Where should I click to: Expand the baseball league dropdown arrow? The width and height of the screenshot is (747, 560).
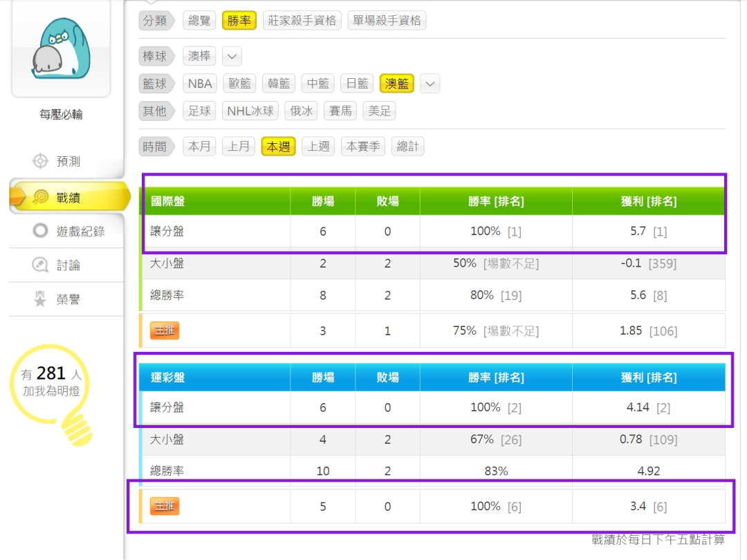tap(232, 56)
